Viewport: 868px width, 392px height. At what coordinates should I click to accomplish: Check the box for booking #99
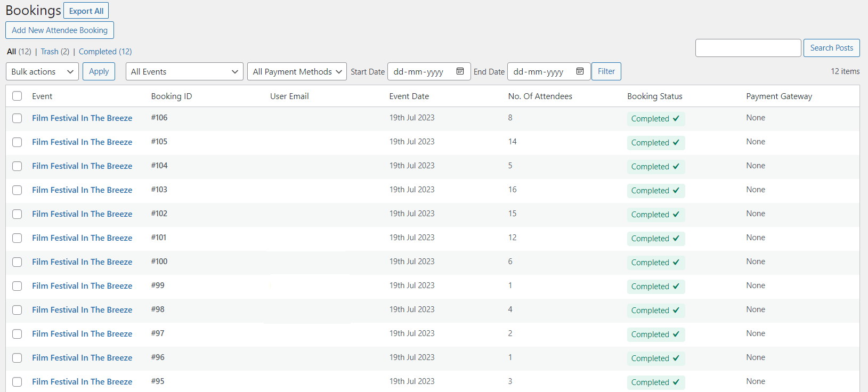[x=17, y=286]
